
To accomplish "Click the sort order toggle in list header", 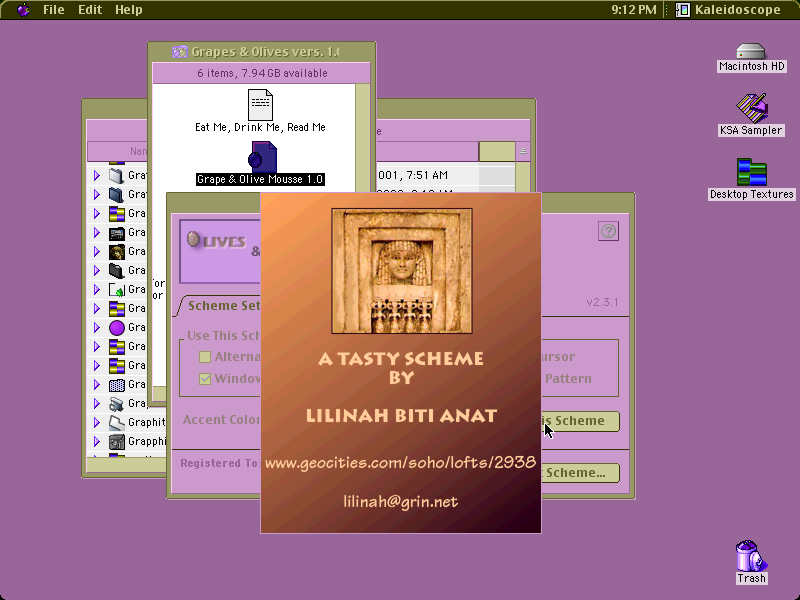I will pyautogui.click(x=523, y=151).
